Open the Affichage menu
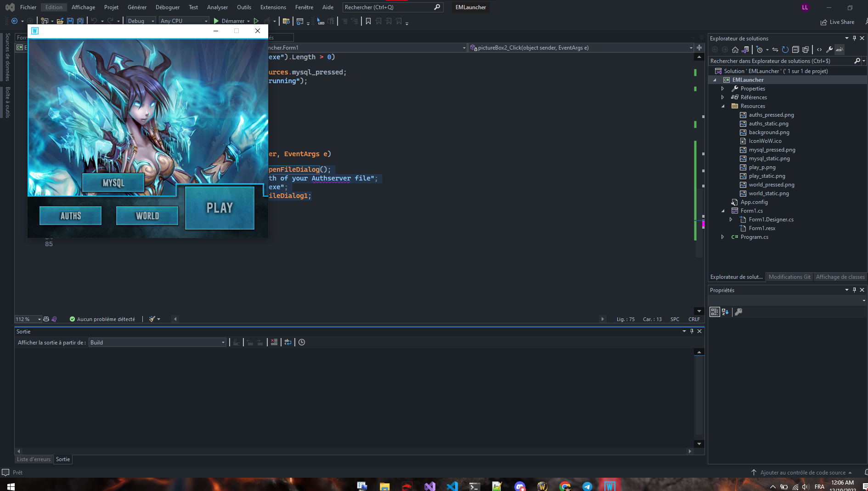The width and height of the screenshot is (868, 491). 83,7
